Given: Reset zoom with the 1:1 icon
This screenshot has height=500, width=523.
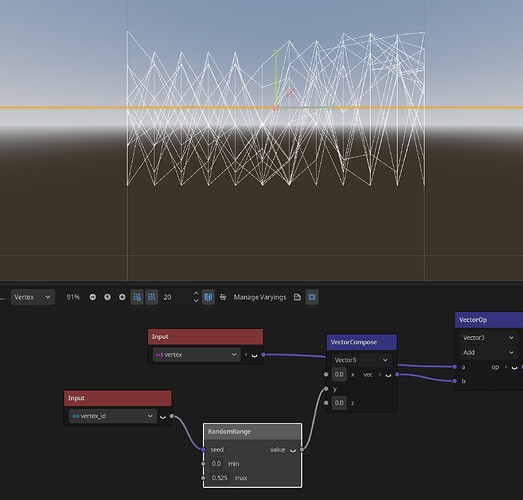Looking at the screenshot, I should (x=107, y=297).
